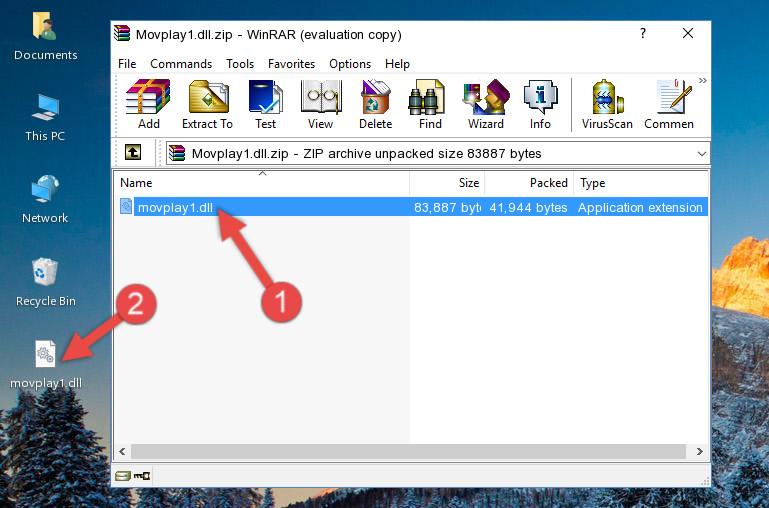Select the movplay1.dll desktop file
The image size is (769, 508).
(x=46, y=365)
